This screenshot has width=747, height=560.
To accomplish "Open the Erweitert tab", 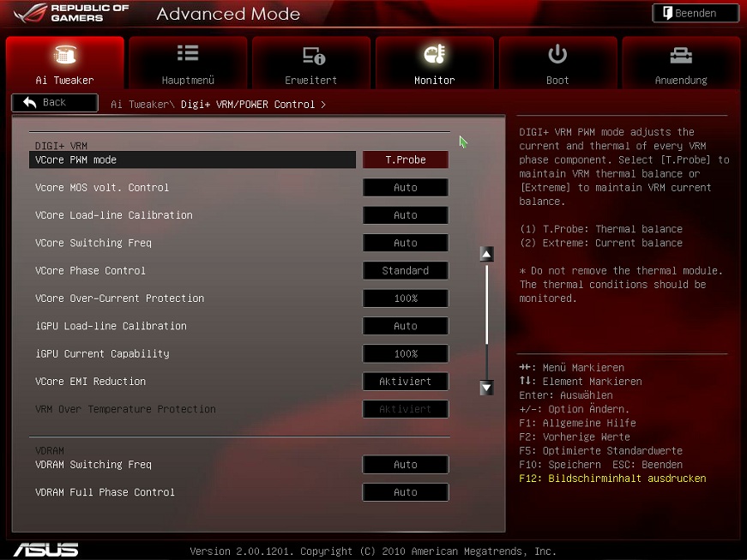I will point(311,63).
